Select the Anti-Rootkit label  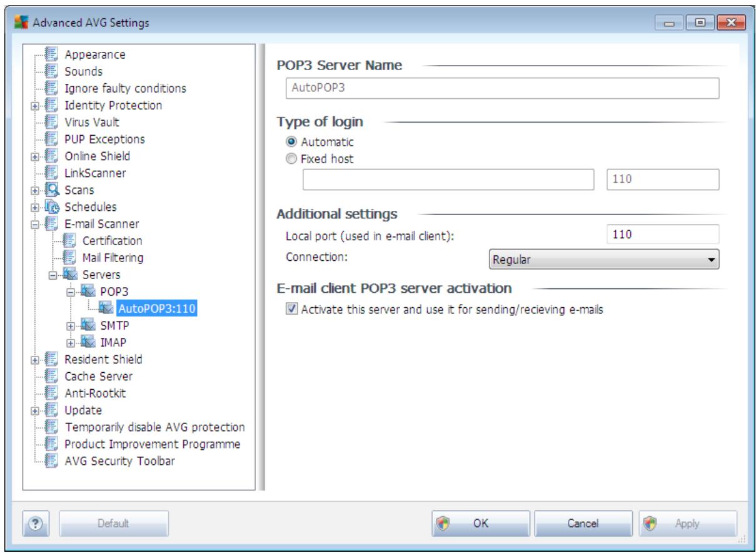(x=95, y=393)
